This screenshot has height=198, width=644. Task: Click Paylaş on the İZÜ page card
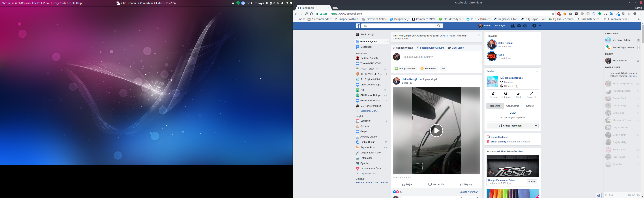[493, 95]
